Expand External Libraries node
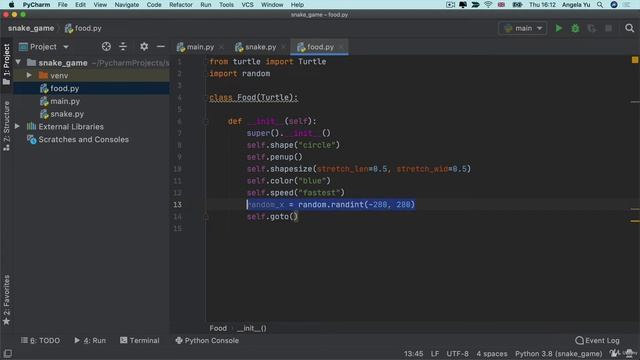The width and height of the screenshot is (640, 360). pyautogui.click(x=17, y=127)
